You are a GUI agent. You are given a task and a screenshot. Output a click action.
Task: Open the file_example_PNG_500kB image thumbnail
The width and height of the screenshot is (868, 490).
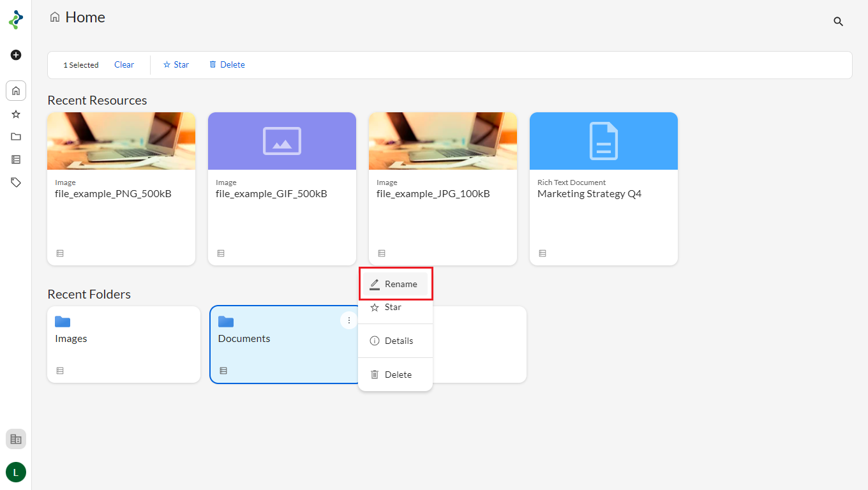coord(121,141)
